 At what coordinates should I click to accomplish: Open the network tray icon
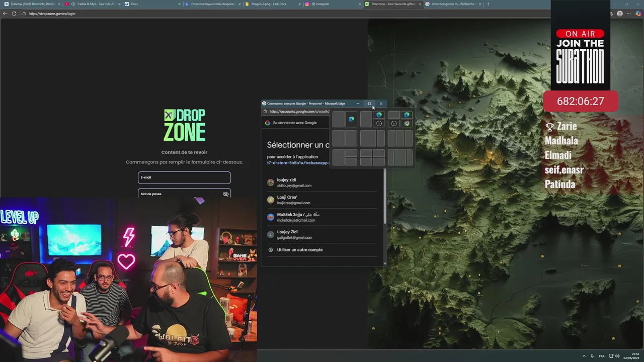click(611, 356)
